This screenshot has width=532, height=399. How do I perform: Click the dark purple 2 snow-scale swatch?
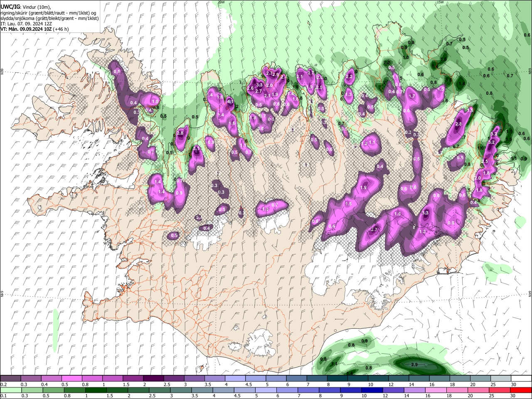[x=153, y=379]
